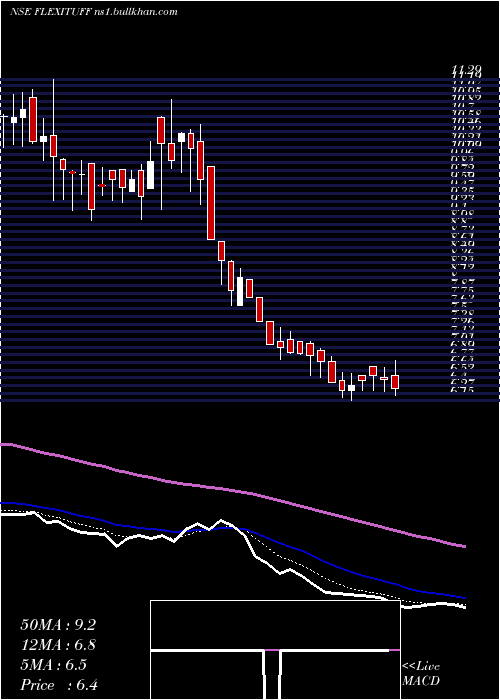Select the 12MA : 6.8 label
500x700 pixels.
(x=58, y=645)
